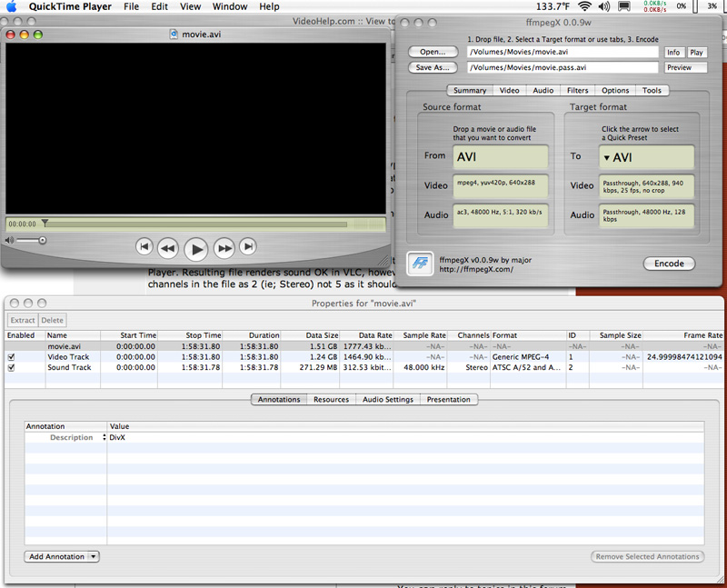Click the playhead marker on the timeline
This screenshot has height=588, width=727.
45,223
